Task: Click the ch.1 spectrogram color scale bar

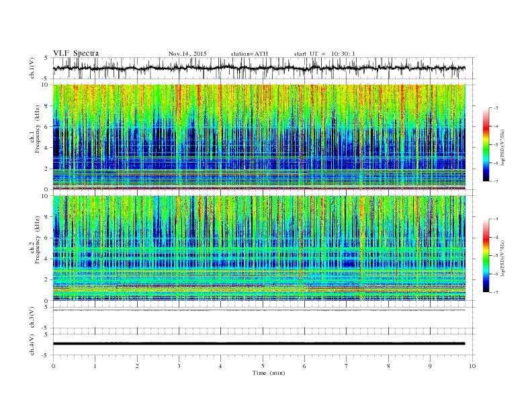Action: tap(486, 144)
